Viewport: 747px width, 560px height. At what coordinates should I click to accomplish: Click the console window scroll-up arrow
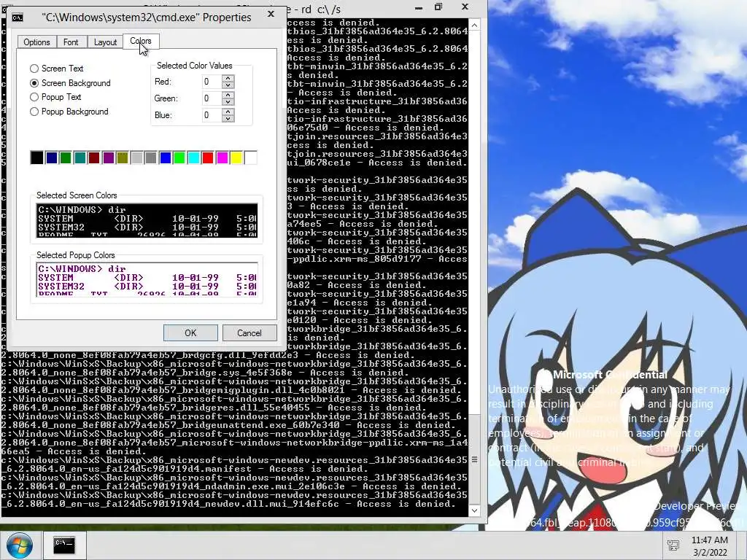474,25
